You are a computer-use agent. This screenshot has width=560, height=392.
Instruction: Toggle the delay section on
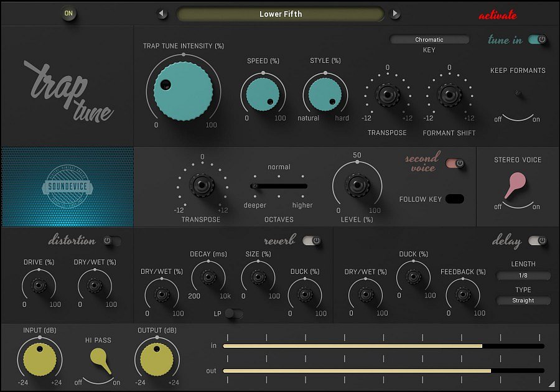point(536,241)
